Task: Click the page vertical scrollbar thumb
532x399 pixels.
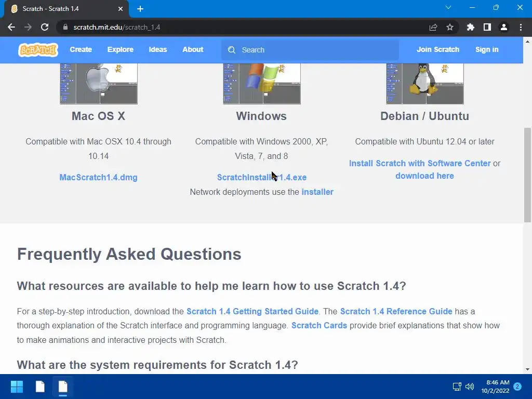Action: pyautogui.click(x=527, y=175)
